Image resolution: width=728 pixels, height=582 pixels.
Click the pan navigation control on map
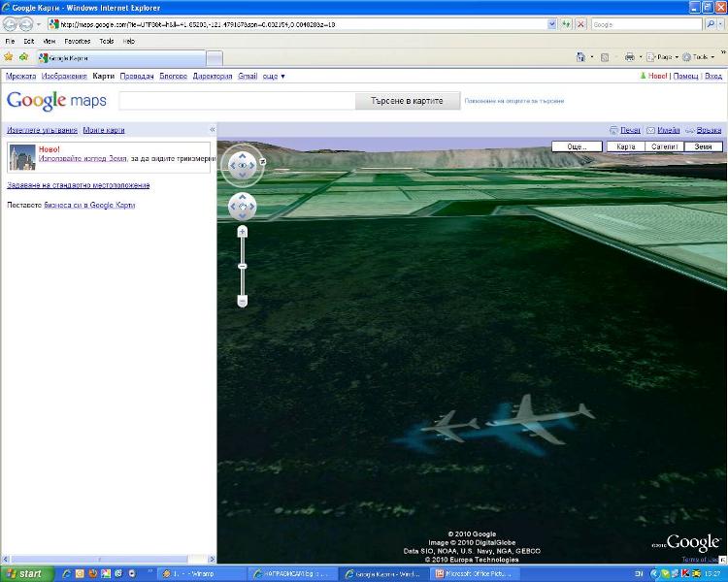242,206
